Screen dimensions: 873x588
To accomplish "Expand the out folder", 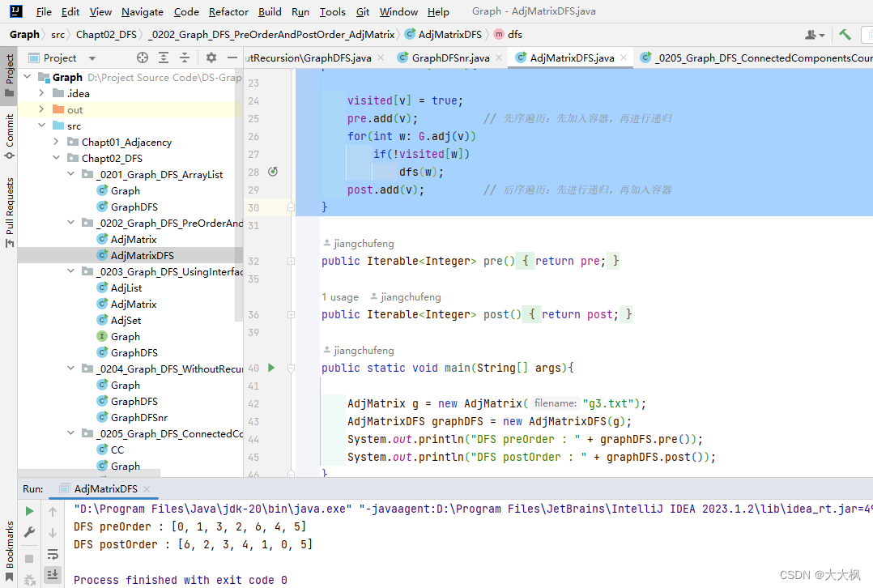I will (x=42, y=109).
